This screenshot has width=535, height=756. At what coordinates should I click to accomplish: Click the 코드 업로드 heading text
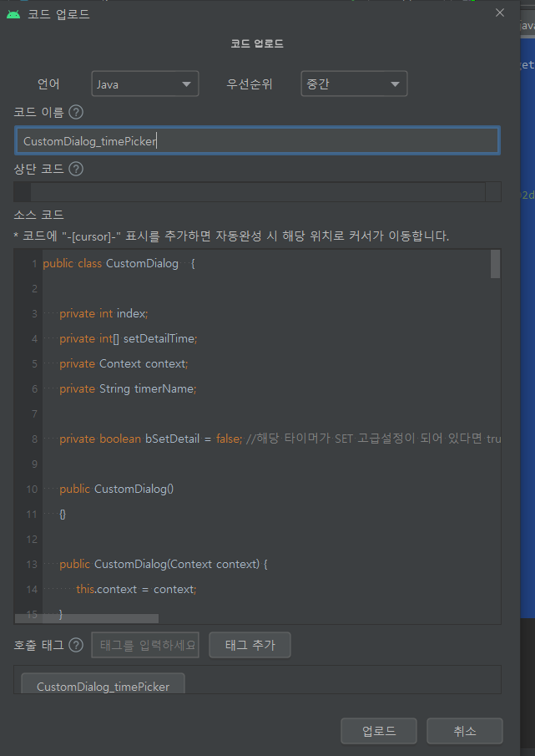(x=257, y=44)
